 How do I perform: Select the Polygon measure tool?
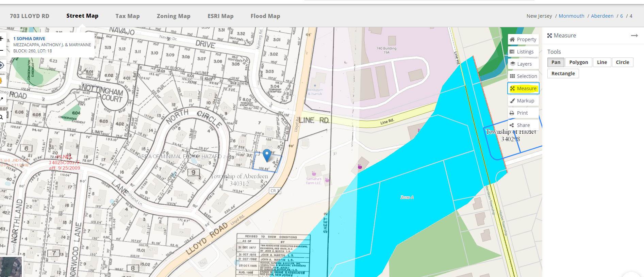[x=579, y=62]
